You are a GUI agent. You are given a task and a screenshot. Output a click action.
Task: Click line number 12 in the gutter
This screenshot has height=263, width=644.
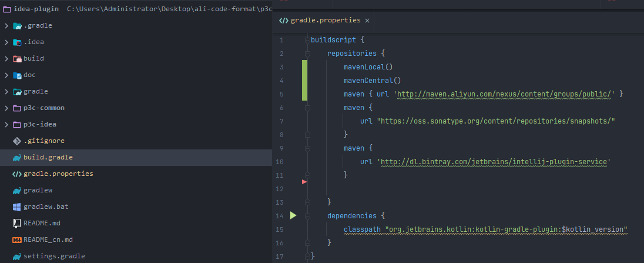click(281, 189)
